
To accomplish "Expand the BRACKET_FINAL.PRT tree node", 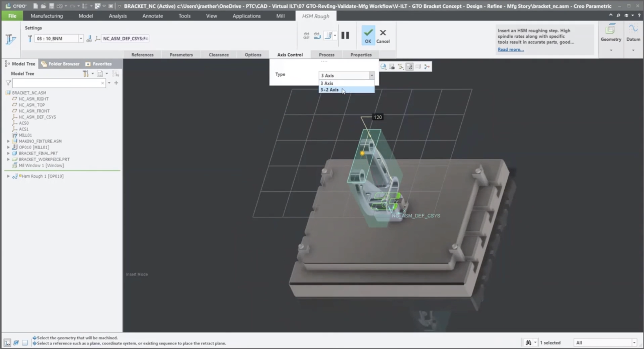I will [x=8, y=153].
